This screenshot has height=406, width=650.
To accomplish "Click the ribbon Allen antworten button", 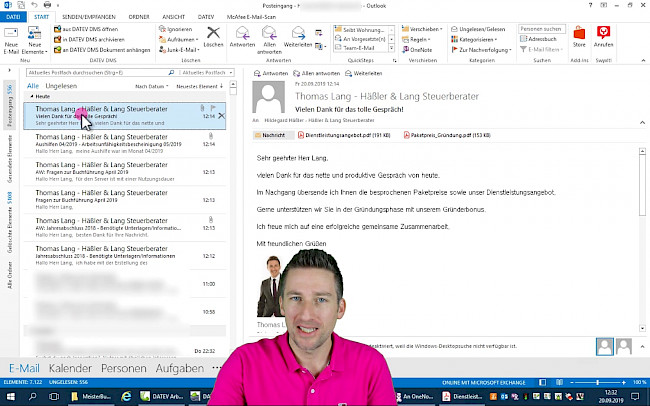I will click(269, 40).
